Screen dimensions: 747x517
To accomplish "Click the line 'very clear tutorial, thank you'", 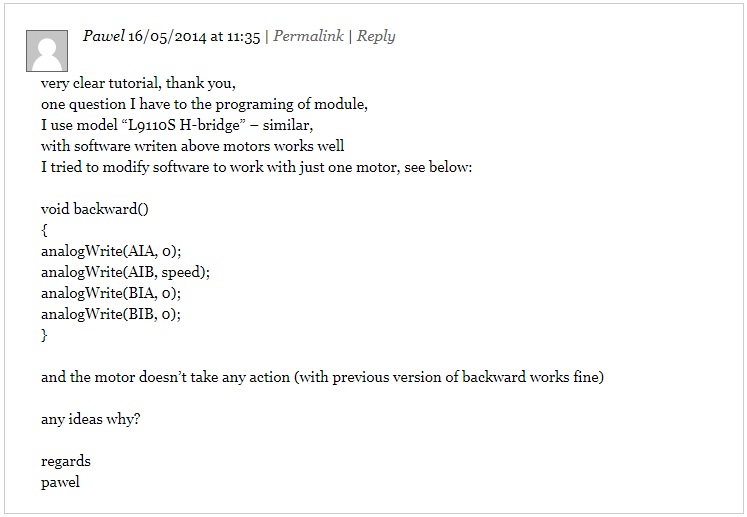I will click(x=138, y=83).
